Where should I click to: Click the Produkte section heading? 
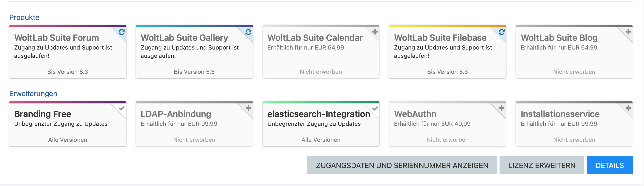click(24, 17)
